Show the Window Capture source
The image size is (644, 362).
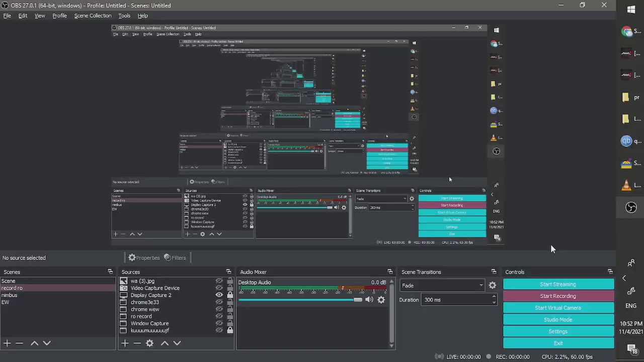219,323
